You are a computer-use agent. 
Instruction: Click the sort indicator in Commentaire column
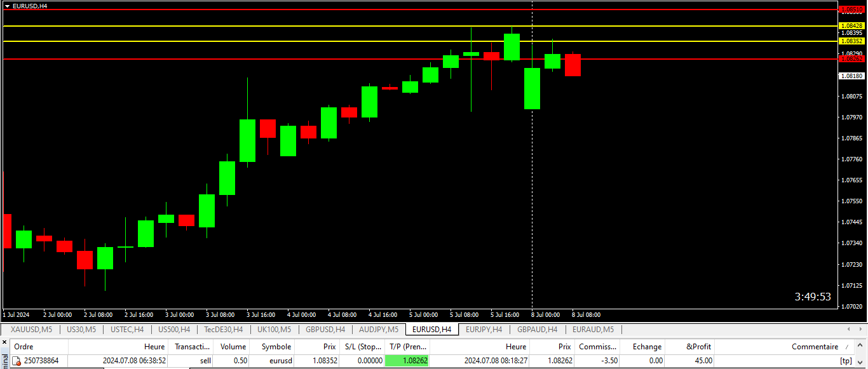846,347
